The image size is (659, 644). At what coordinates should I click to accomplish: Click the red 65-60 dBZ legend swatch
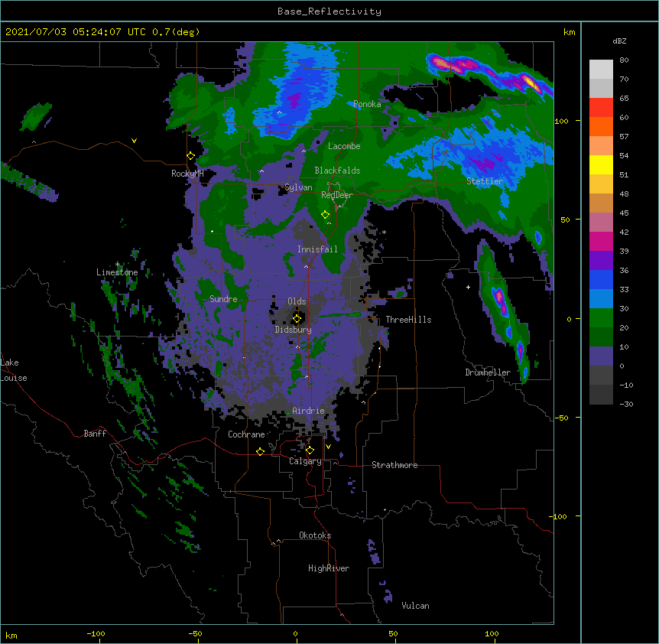point(601,108)
